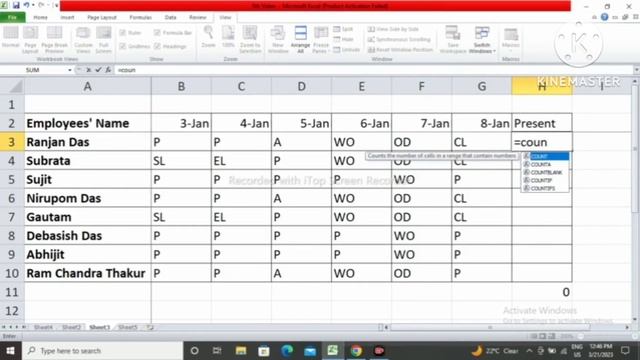Click View Side by Side
Image resolution: width=640 pixels, height=360 pixels.
point(393,29)
